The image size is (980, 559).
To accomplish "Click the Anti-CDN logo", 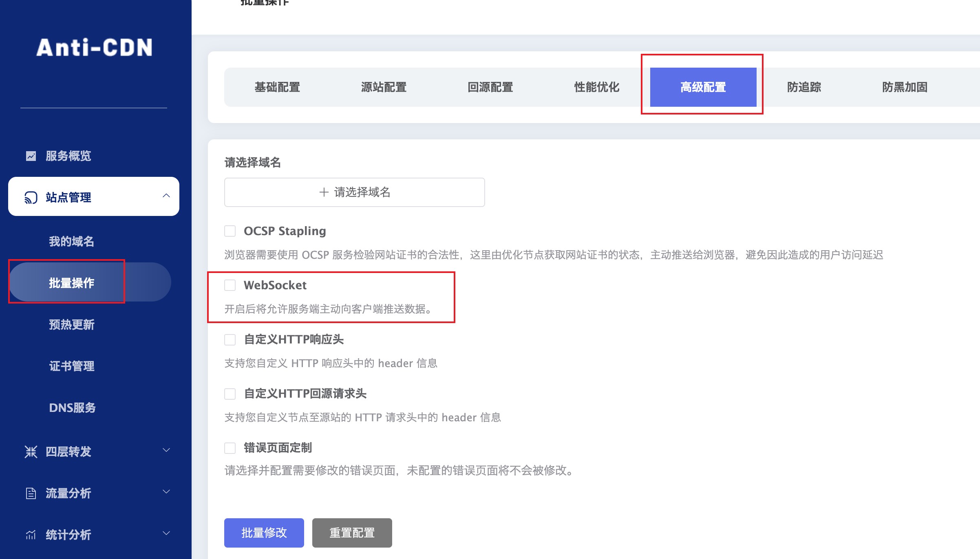I will [94, 47].
